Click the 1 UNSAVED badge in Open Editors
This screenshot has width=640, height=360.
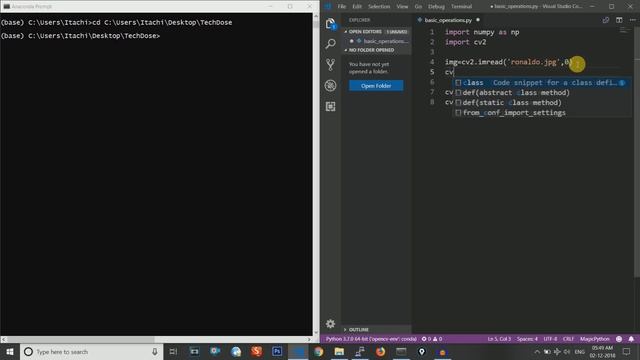click(x=396, y=31)
